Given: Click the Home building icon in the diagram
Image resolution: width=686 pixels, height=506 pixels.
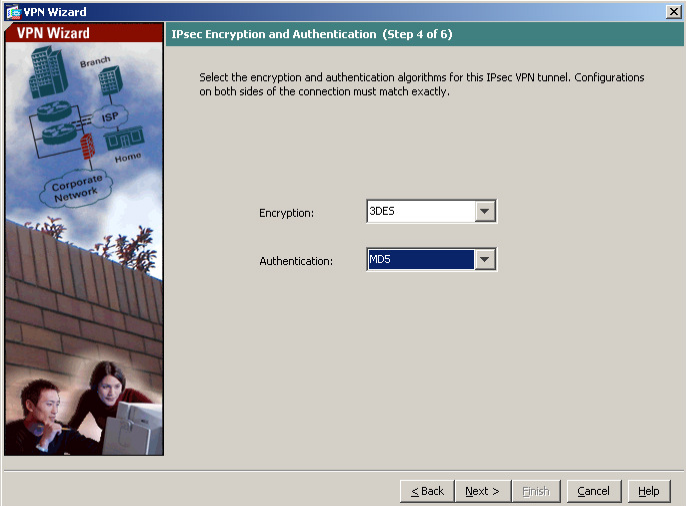Looking at the screenshot, I should (124, 138).
